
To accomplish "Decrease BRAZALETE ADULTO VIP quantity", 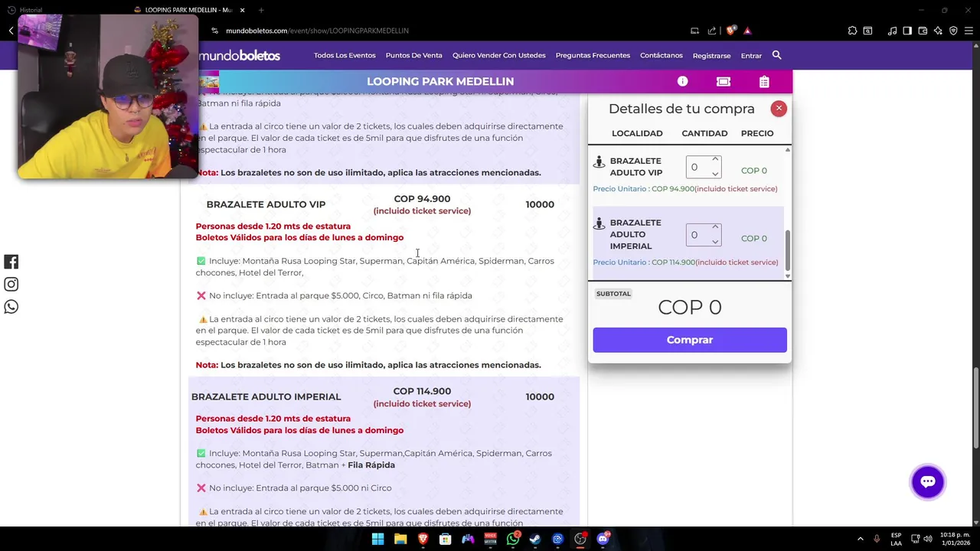I will coord(715,174).
